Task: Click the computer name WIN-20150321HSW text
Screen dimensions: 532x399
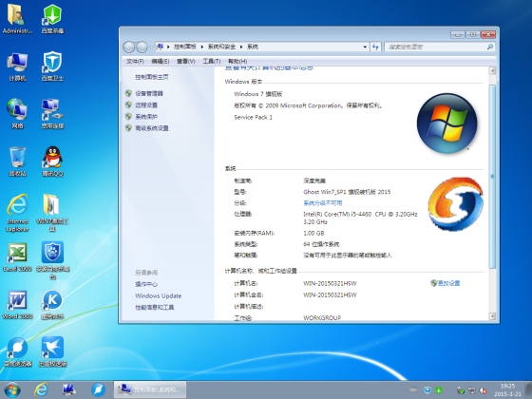Action: tap(330, 283)
